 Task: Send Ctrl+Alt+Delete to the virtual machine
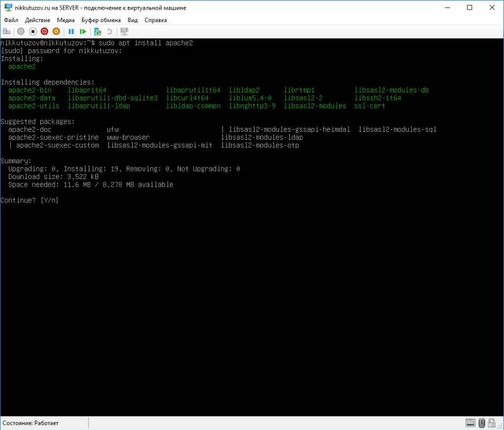7,30
